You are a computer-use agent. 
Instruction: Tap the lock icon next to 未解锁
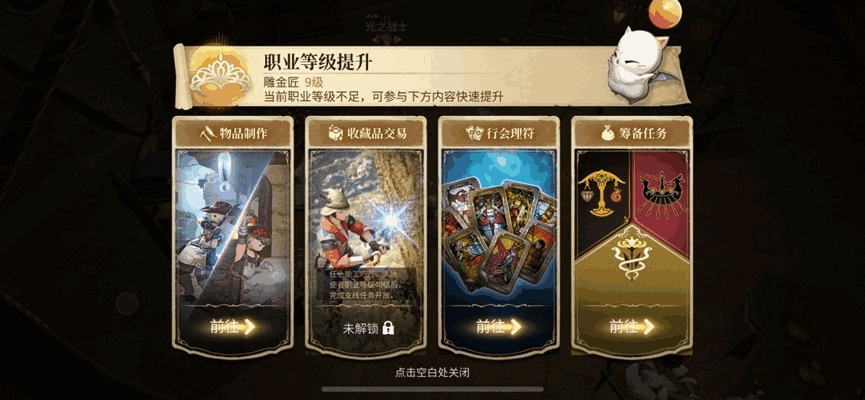(x=388, y=329)
